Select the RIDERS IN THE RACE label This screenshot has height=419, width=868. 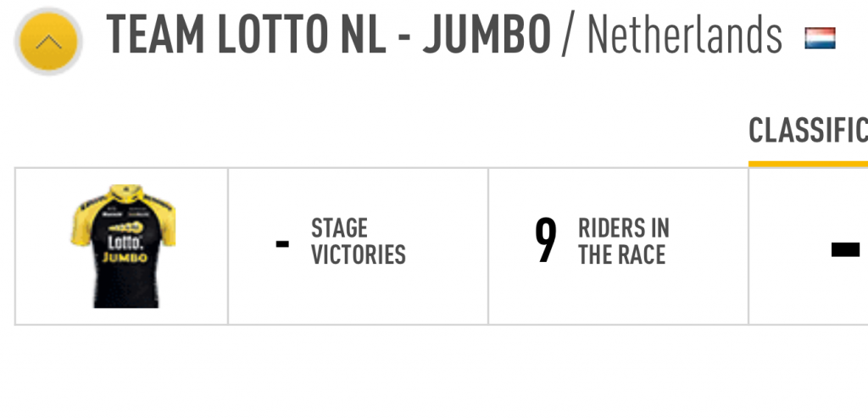pyautogui.click(x=624, y=242)
